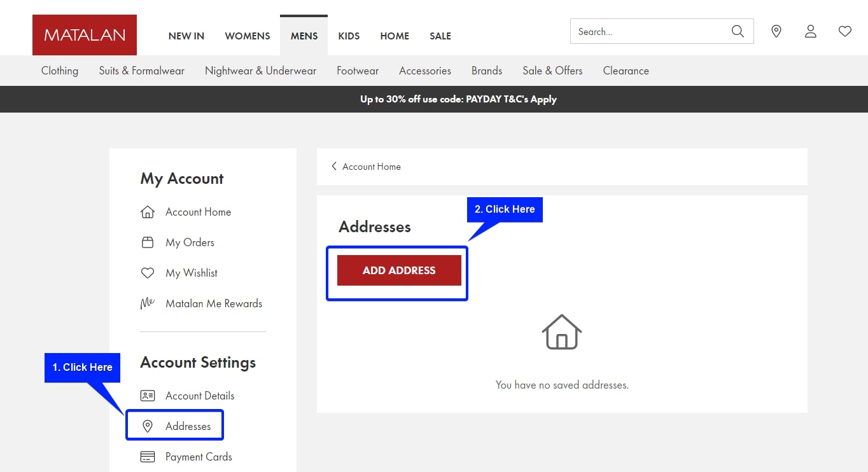Open My Wishlist in sidebar
868x472 pixels.
tap(192, 273)
